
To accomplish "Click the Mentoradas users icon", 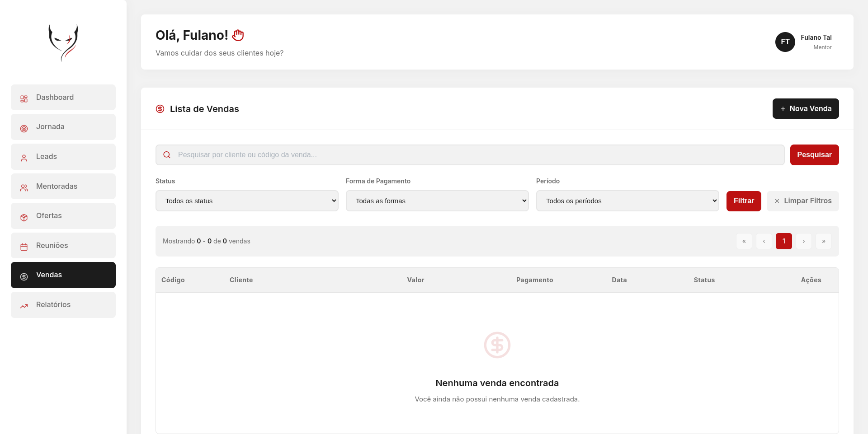I will click(x=24, y=187).
